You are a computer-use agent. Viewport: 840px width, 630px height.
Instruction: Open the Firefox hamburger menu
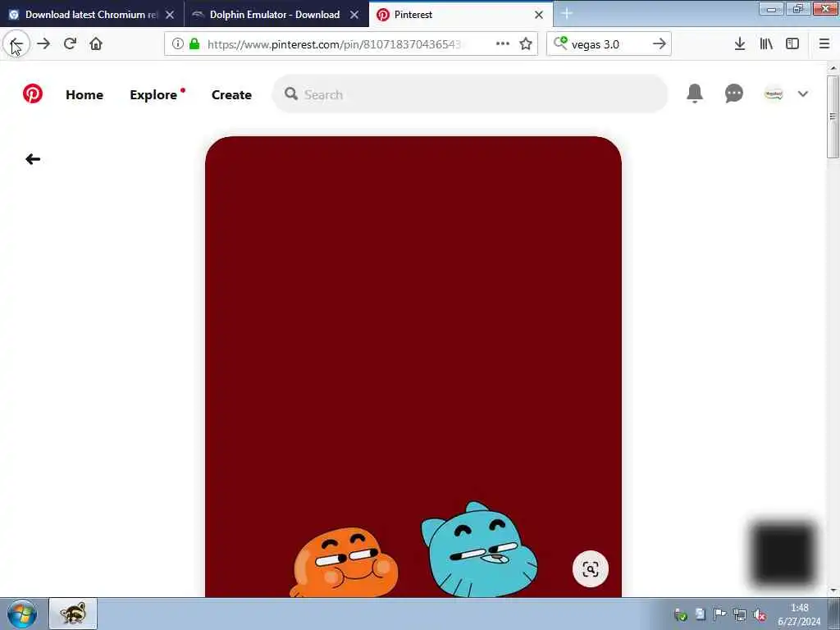pyautogui.click(x=824, y=44)
